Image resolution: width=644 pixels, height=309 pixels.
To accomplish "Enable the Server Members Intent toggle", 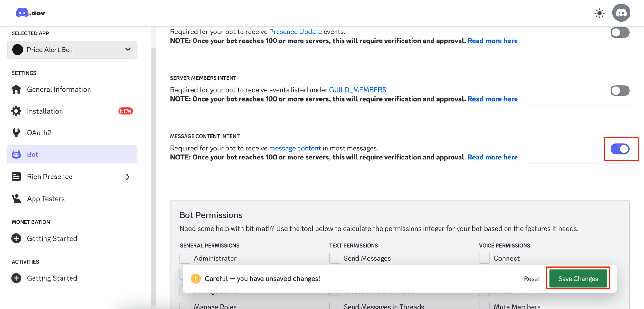I will [x=619, y=91].
